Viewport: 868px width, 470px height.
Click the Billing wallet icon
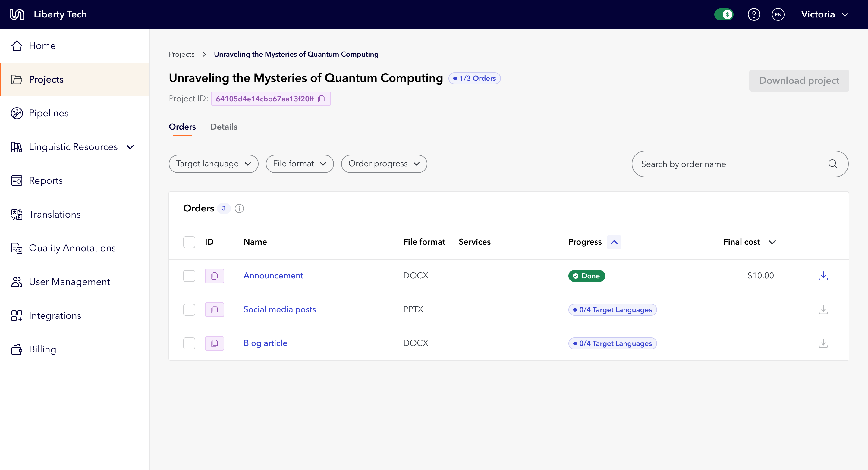(x=17, y=349)
